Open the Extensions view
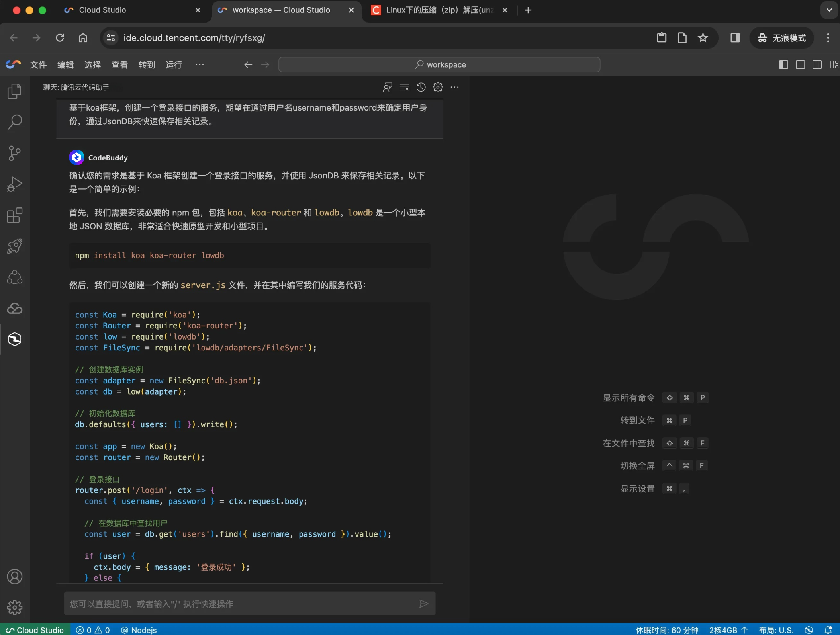Viewport: 840px width, 635px height. click(x=15, y=215)
